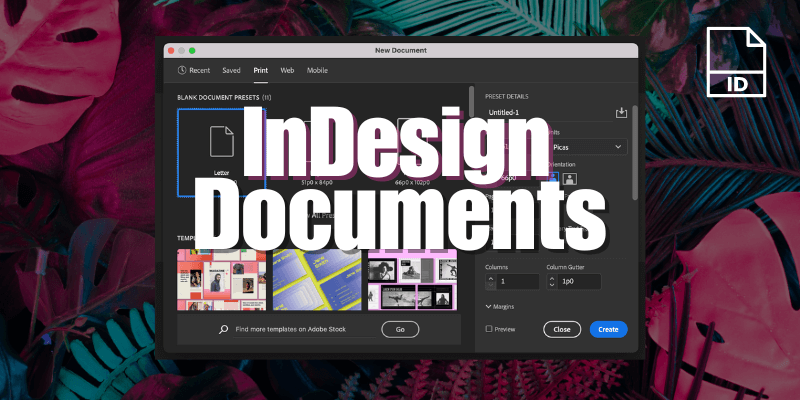Click the Close button
Screen dimensions: 800x400
pyautogui.click(x=562, y=330)
